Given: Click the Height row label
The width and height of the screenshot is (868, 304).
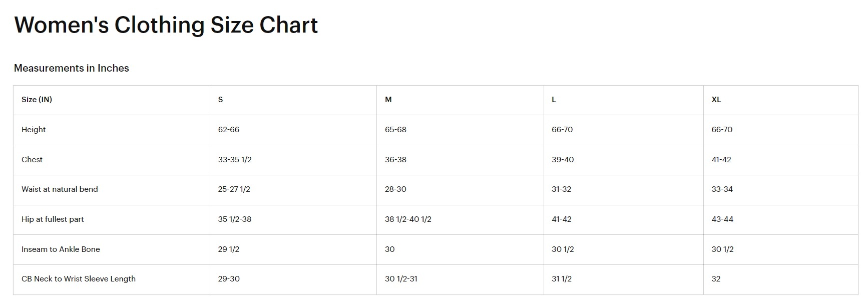Looking at the screenshot, I should point(34,130).
